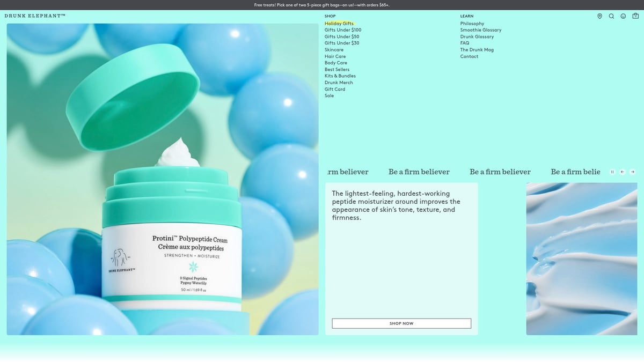Go to Gifts Under $50

coord(342,36)
